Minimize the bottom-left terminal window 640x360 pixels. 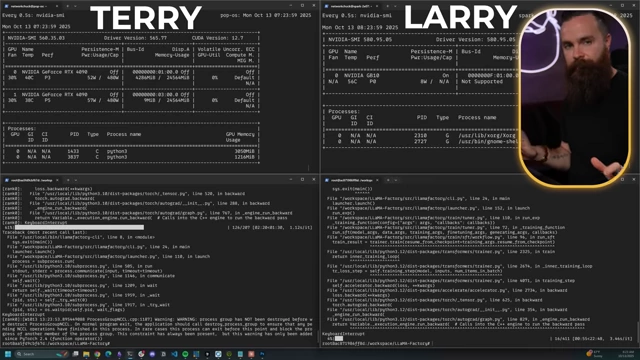(x=291, y=179)
